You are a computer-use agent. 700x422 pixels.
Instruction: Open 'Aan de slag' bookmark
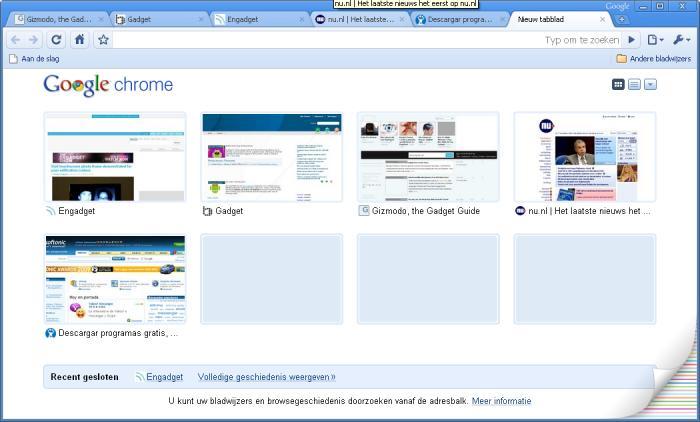tap(35, 59)
